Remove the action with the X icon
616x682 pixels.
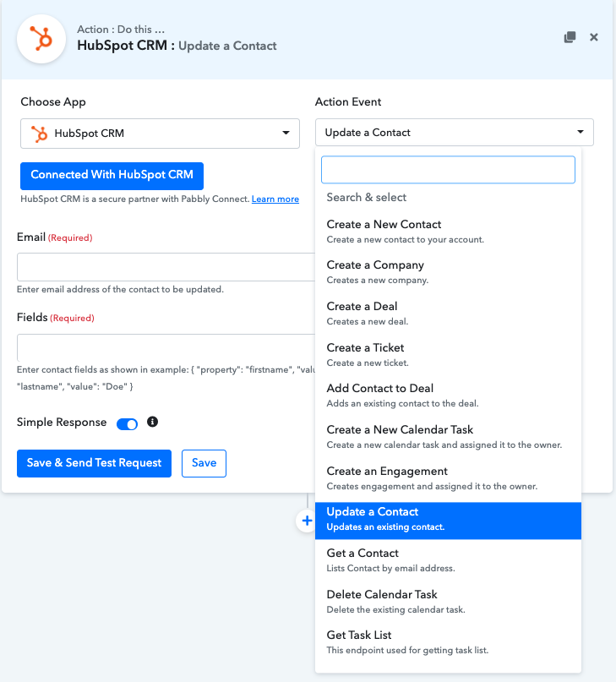(x=594, y=37)
